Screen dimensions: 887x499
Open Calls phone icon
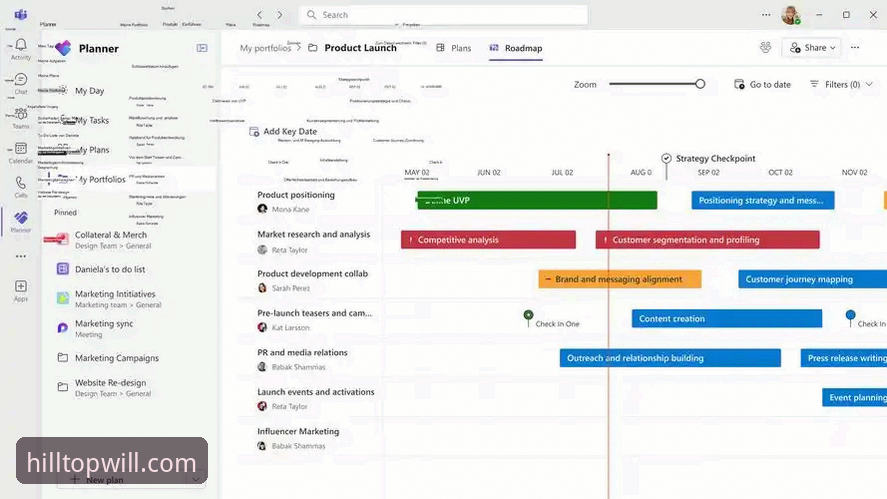(21, 183)
